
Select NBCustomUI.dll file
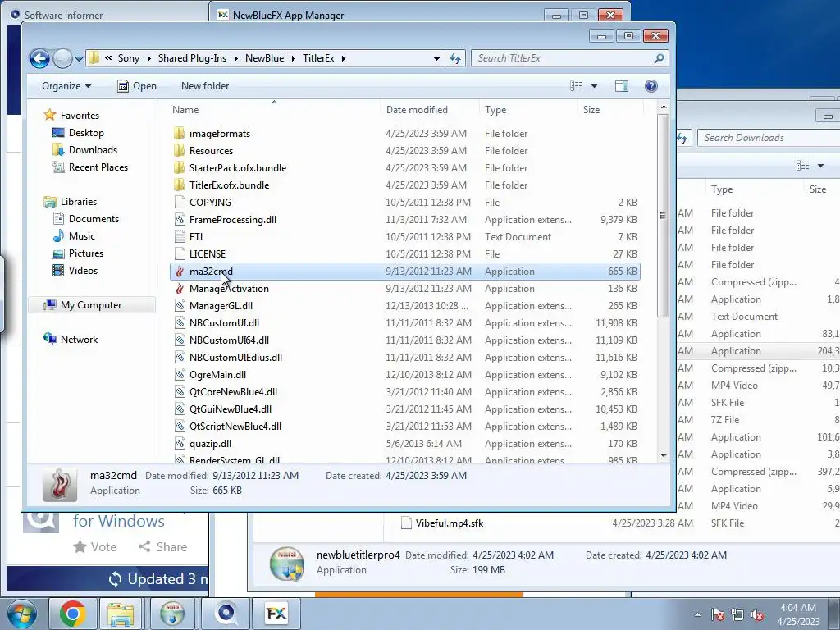(224, 322)
